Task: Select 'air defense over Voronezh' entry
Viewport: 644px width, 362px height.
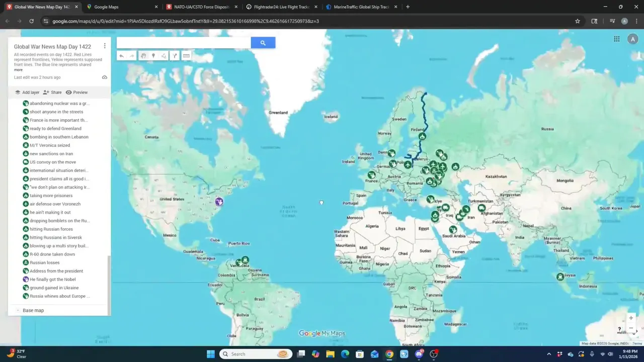Action: (x=55, y=204)
